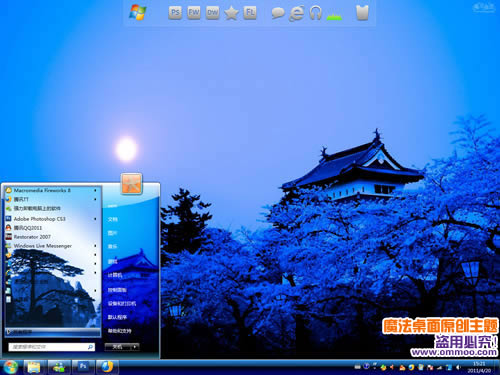Select 强力卸载电脑上的软件 in the Start menu
This screenshot has height=375, width=500.
pos(52,208)
